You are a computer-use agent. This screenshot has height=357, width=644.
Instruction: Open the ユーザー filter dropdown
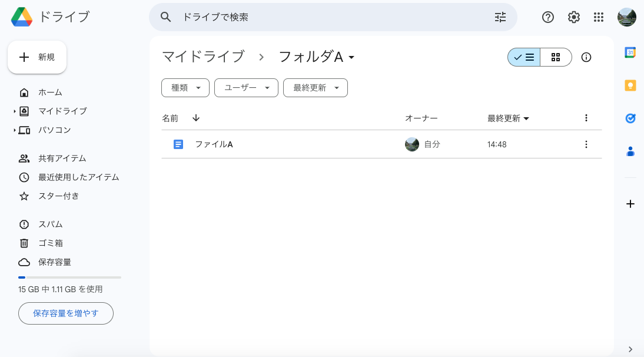pos(246,88)
